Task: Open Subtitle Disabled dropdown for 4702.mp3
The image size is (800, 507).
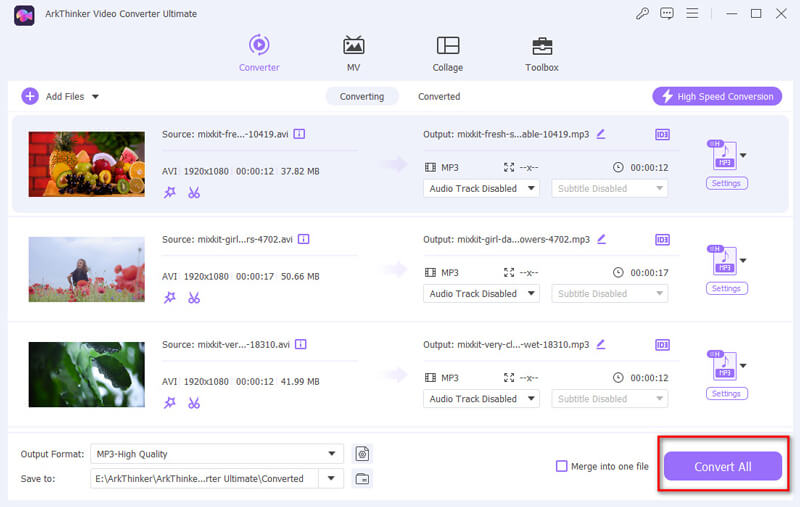Action: coord(610,293)
